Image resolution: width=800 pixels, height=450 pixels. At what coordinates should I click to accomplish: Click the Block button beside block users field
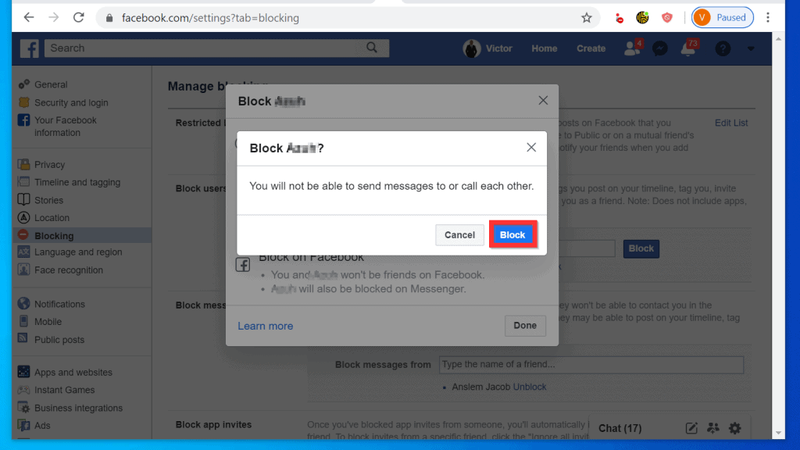(641, 248)
